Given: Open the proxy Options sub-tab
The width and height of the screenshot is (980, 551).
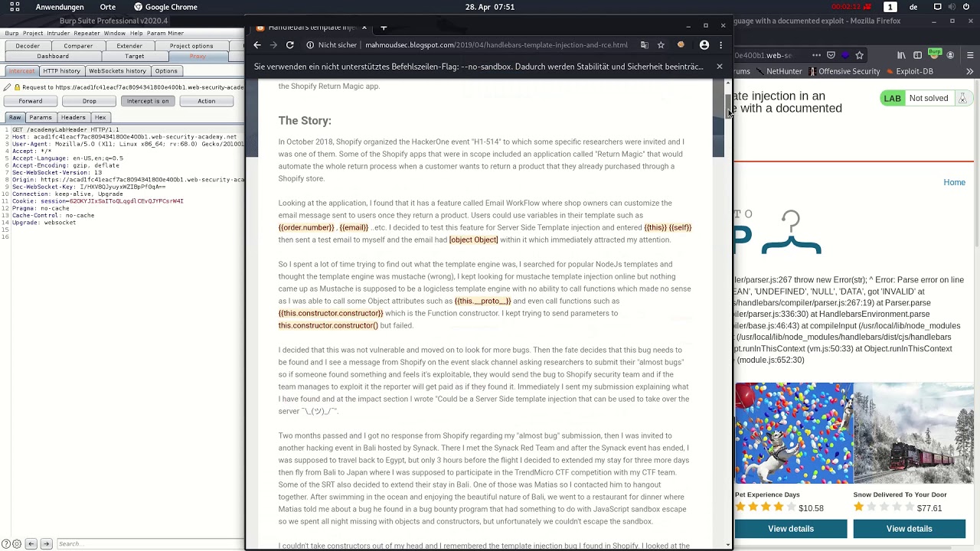Looking at the screenshot, I should click(166, 71).
